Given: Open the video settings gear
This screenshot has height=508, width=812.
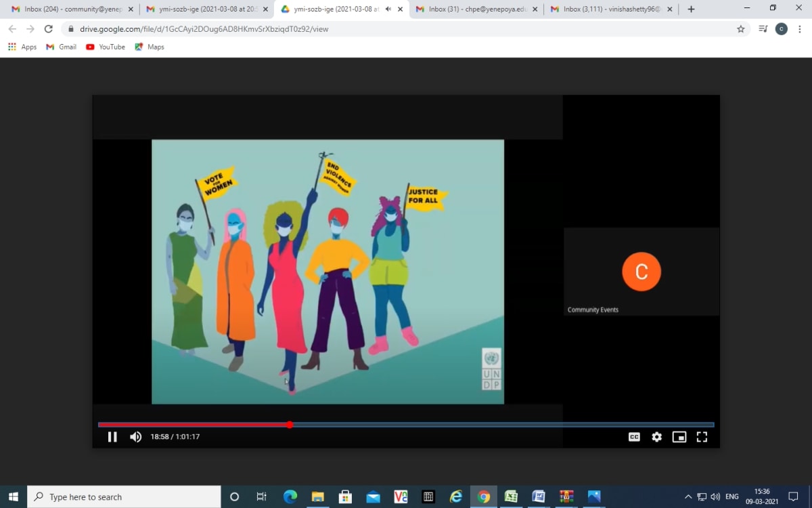Looking at the screenshot, I should (656, 437).
